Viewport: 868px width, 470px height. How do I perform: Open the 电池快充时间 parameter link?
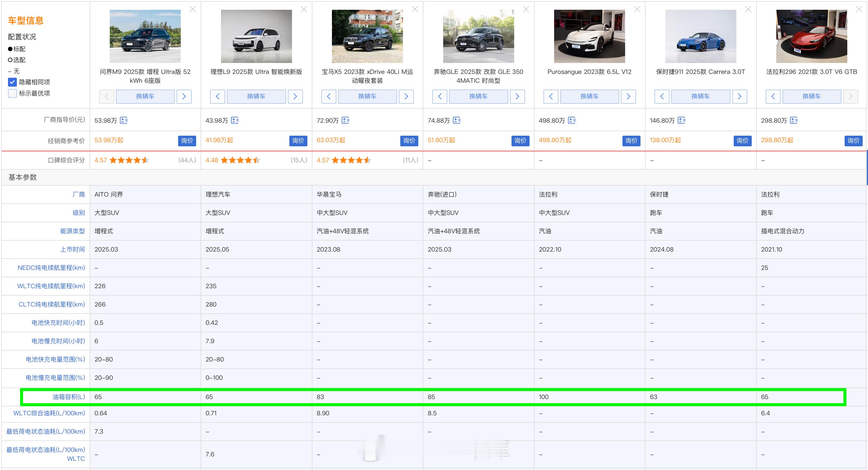pyautogui.click(x=58, y=323)
